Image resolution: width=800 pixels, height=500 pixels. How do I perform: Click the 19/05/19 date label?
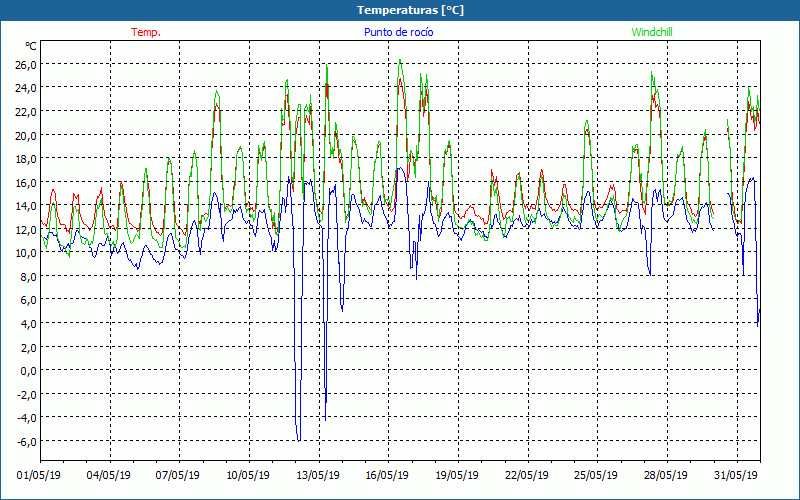tap(457, 476)
